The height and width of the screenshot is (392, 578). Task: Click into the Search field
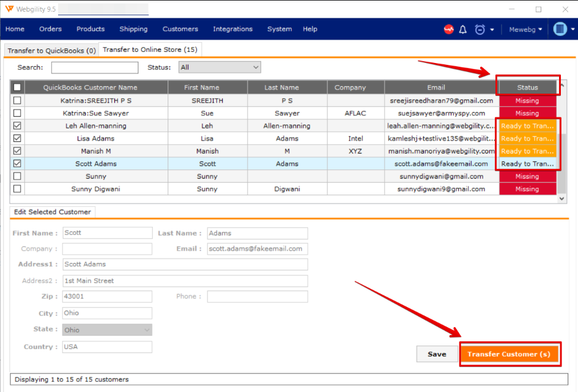[x=95, y=67]
